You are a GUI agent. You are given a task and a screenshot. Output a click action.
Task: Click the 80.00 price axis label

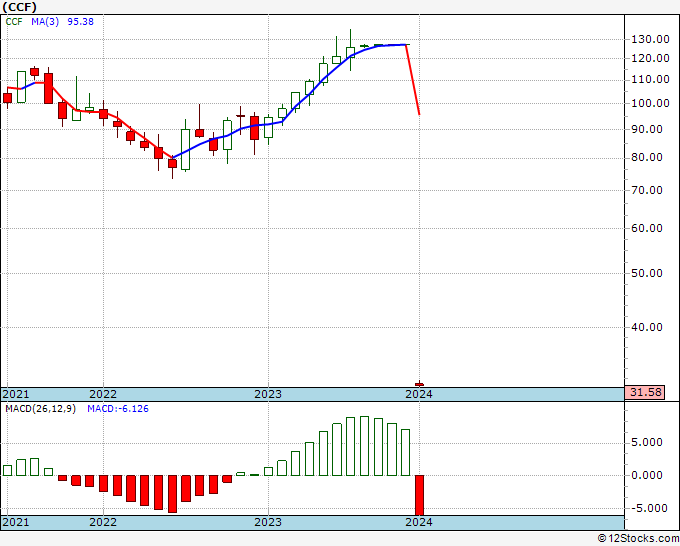[x=647, y=157]
